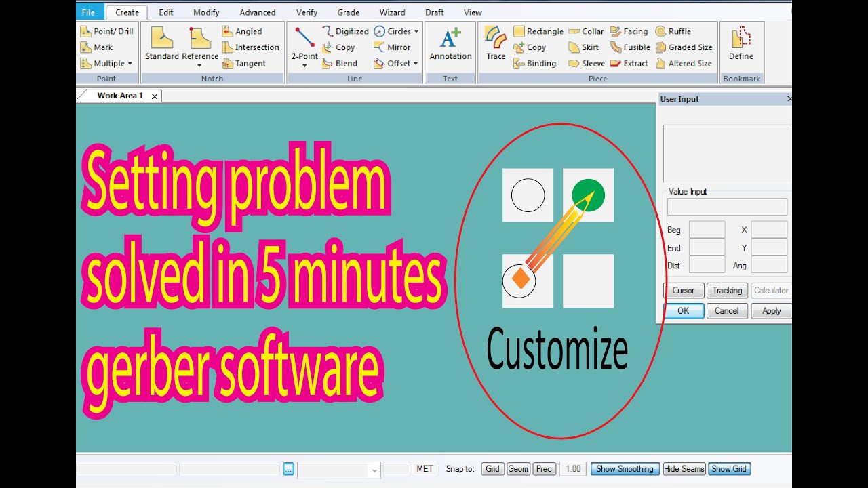Select the Binding piece tool

point(535,64)
